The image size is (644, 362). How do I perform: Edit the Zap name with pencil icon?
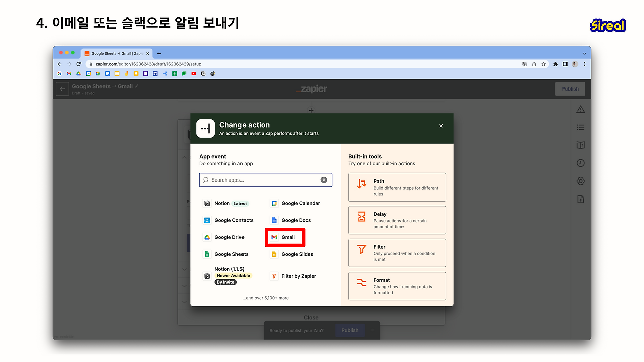(x=136, y=86)
